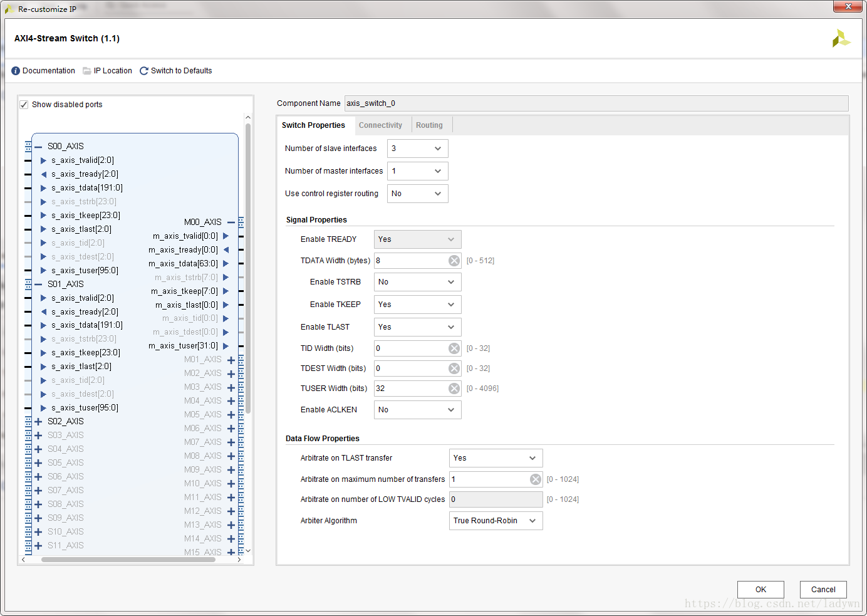The height and width of the screenshot is (616, 867).
Task: Clear the TDEST Width field value
Action: pos(454,368)
